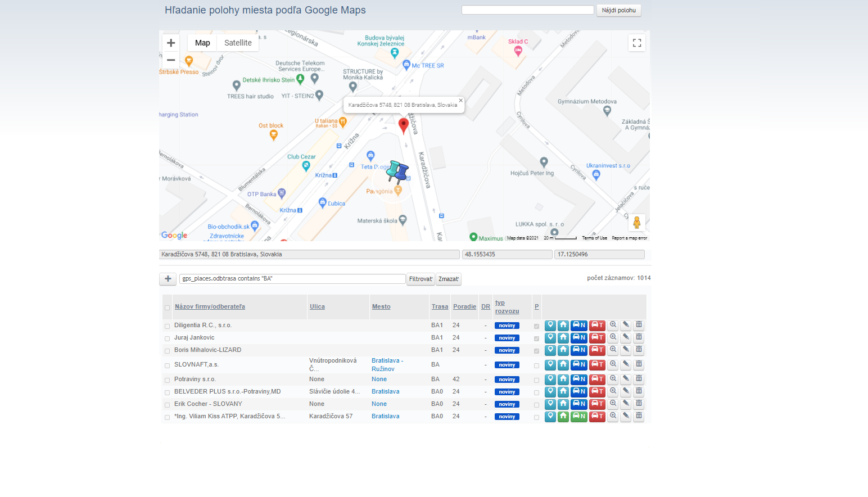Click the longitude field showing 17.1250496
868x497 pixels.
[599, 255]
